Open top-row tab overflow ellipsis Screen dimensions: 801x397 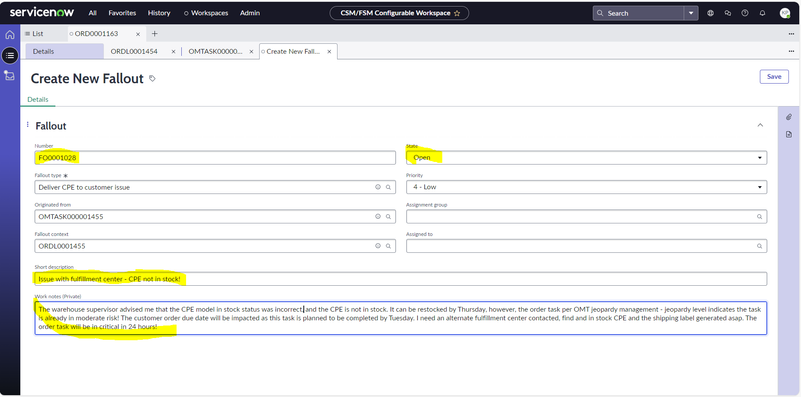(791, 34)
